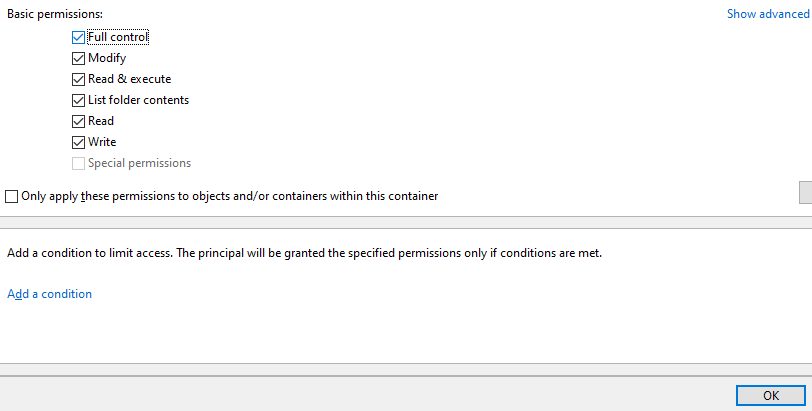Click the 'Modify' label text
Viewport: 812px width, 411px height.
click(107, 58)
